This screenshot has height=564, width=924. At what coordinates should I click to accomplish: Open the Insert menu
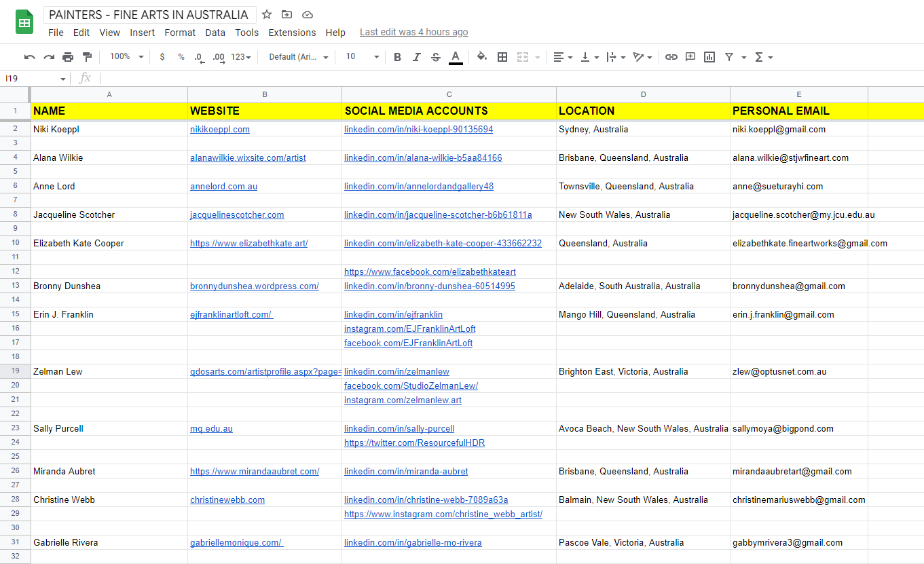point(143,33)
